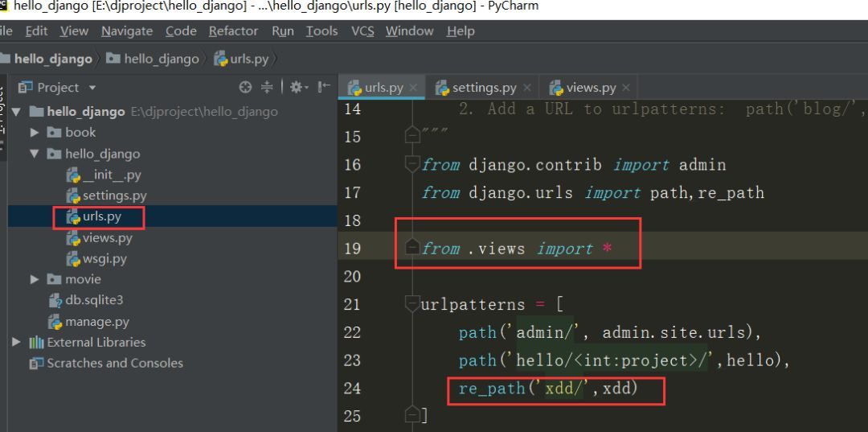This screenshot has height=432, width=868.
Task: Close the urls.py editor tab
Action: pyautogui.click(x=413, y=88)
